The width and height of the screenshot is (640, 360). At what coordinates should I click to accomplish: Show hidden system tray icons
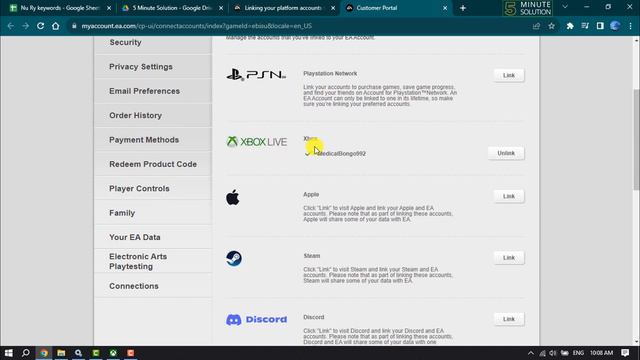(530, 353)
